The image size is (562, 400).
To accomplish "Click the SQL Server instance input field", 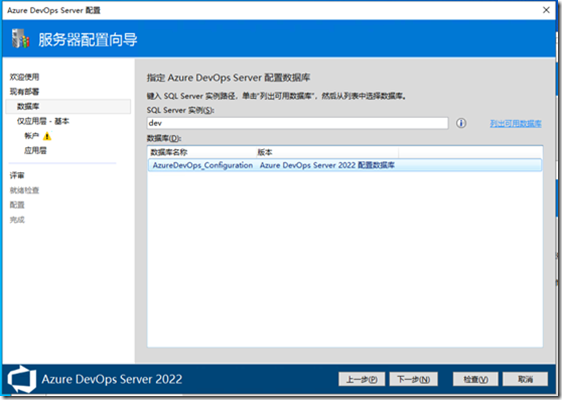I will (297, 123).
